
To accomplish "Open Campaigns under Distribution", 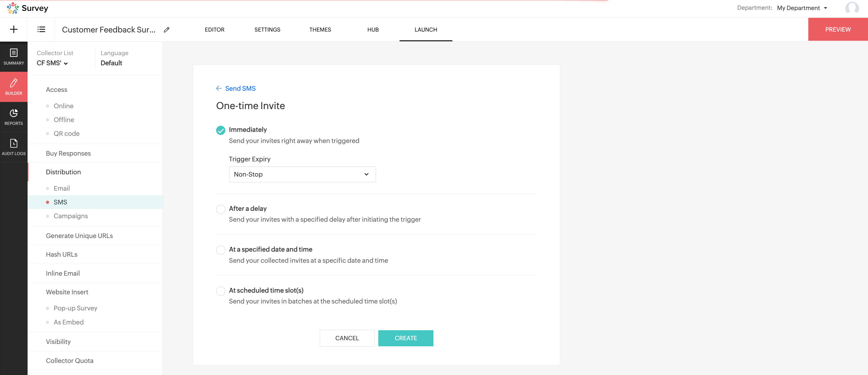I will click(70, 216).
